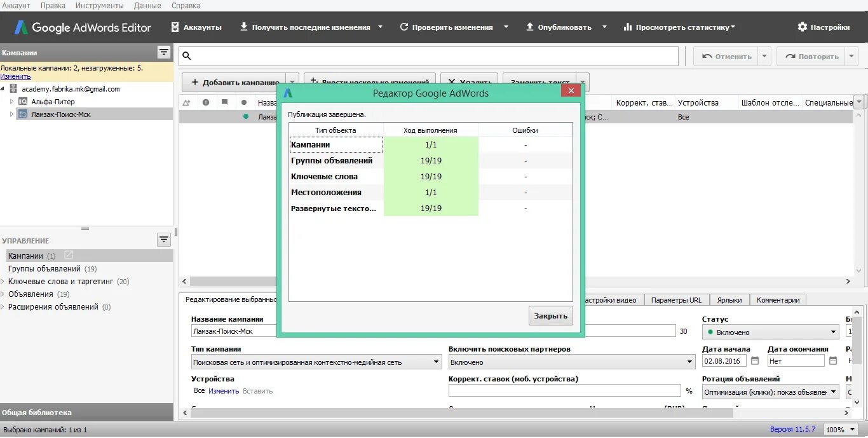Click the open-in-new-window icon beside Кампании
This screenshot has width=868, height=438.
tap(69, 256)
